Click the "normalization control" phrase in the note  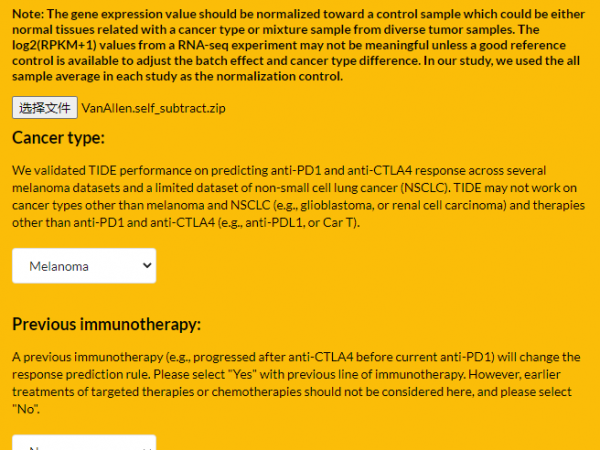coord(279,77)
